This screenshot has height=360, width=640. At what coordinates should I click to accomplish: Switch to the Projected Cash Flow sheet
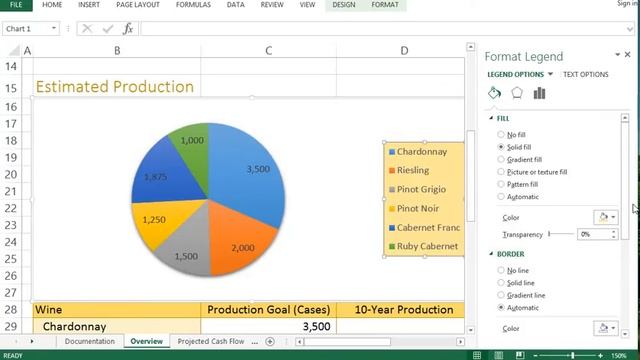[211, 341]
